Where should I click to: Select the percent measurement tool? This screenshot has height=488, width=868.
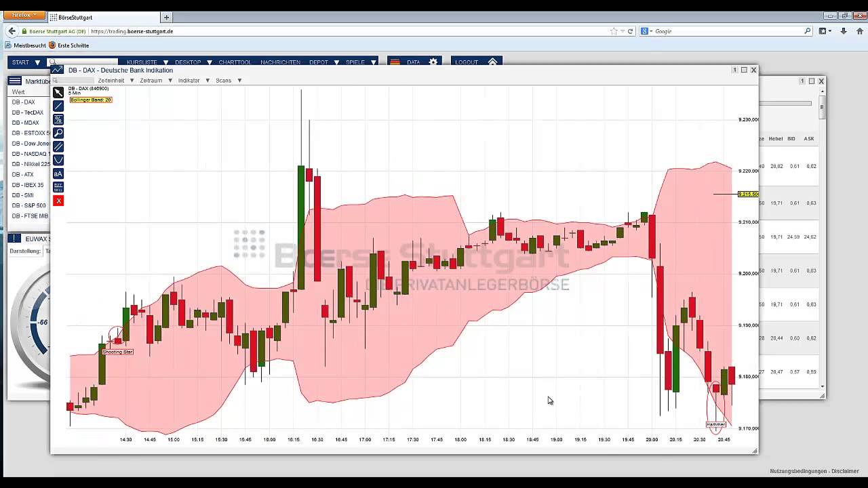[58, 119]
